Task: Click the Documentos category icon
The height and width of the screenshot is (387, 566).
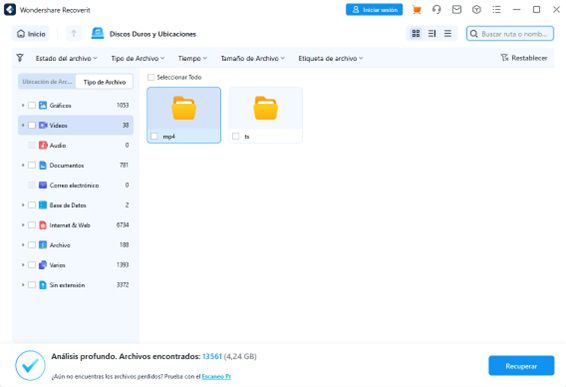Action: tap(43, 165)
